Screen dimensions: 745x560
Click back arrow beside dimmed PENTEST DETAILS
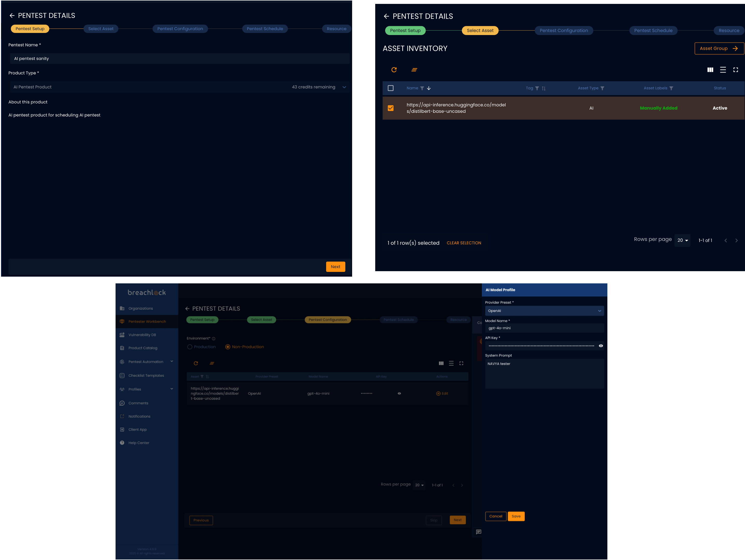click(x=187, y=309)
